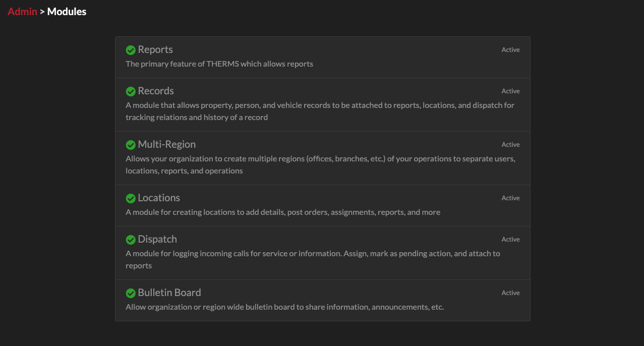Select the checkmark icon on the topmost module
Viewport: 644px width, 346px height.
[x=131, y=50]
